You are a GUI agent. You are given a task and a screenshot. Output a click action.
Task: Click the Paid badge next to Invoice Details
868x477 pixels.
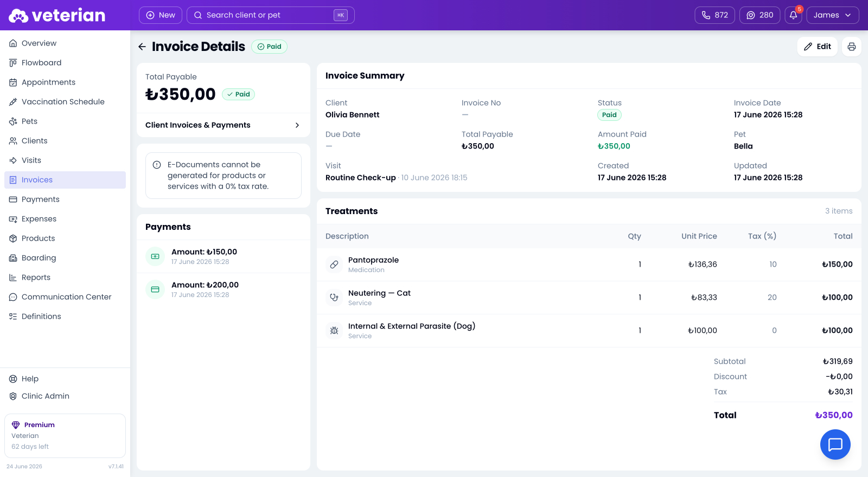click(269, 47)
